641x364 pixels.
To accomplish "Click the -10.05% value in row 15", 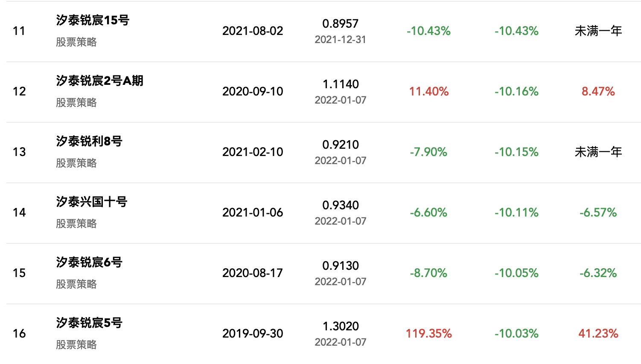I will point(516,273).
